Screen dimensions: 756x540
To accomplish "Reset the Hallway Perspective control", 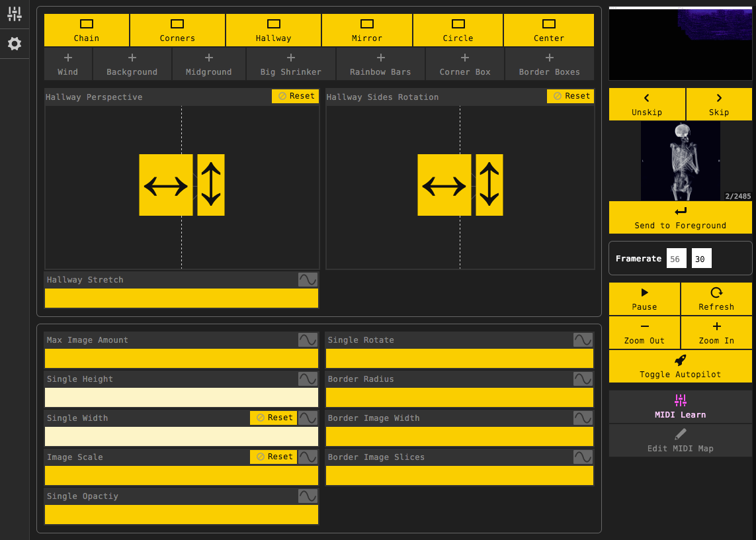I will click(295, 96).
